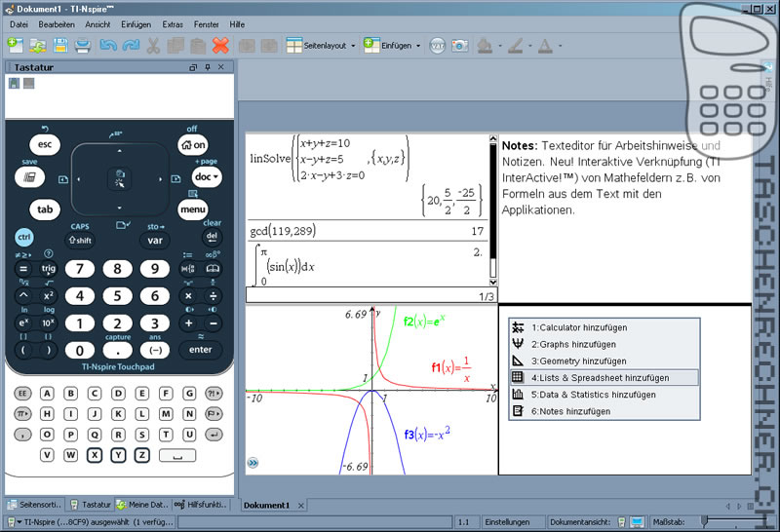Open the Extras menu
Image resolution: width=780 pixels, height=532 pixels.
[x=173, y=22]
